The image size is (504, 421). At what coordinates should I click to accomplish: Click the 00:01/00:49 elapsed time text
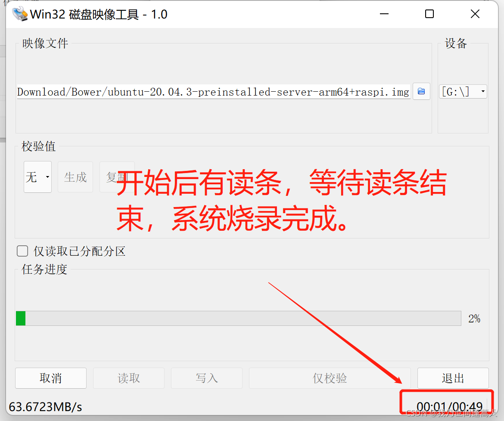click(449, 407)
